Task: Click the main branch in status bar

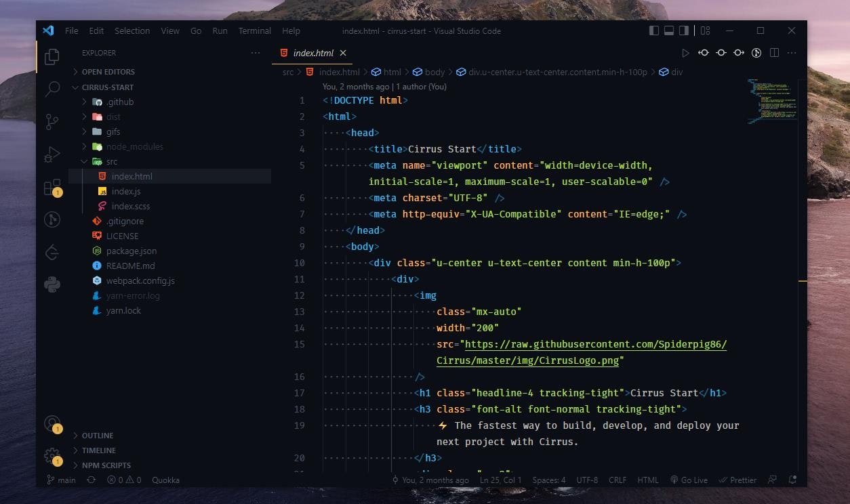Action: pos(62,480)
